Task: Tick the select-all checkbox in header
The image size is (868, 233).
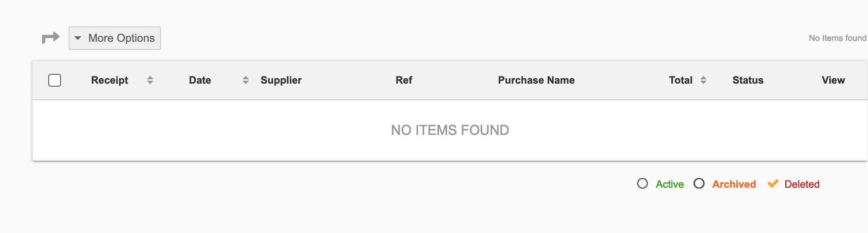Action: [55, 80]
